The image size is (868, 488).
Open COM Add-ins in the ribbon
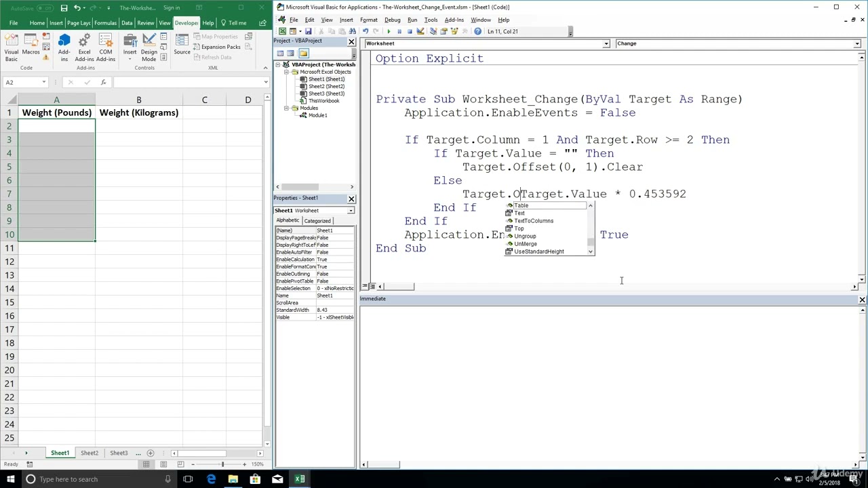[105, 47]
